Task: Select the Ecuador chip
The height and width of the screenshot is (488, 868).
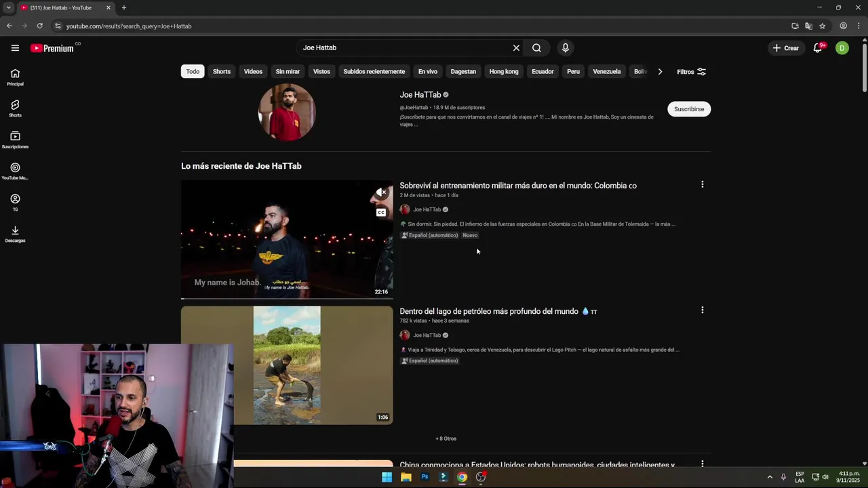Action: pyautogui.click(x=542, y=72)
